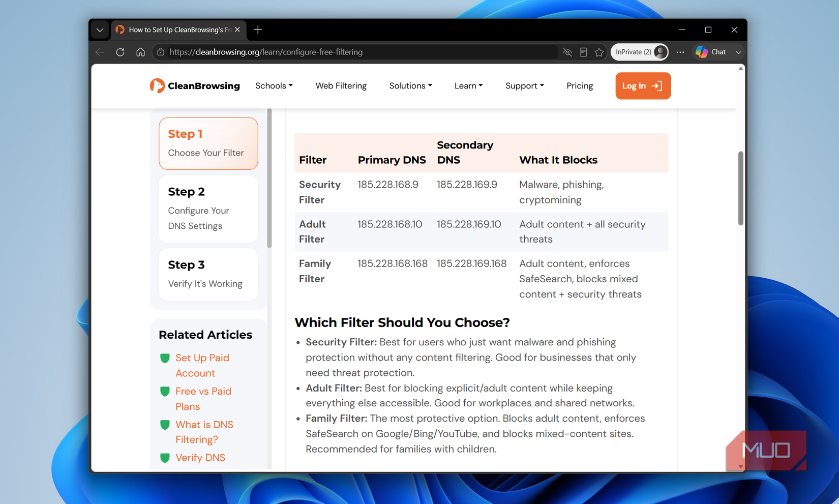
Task: Open browser settings and more menu
Action: pos(680,52)
